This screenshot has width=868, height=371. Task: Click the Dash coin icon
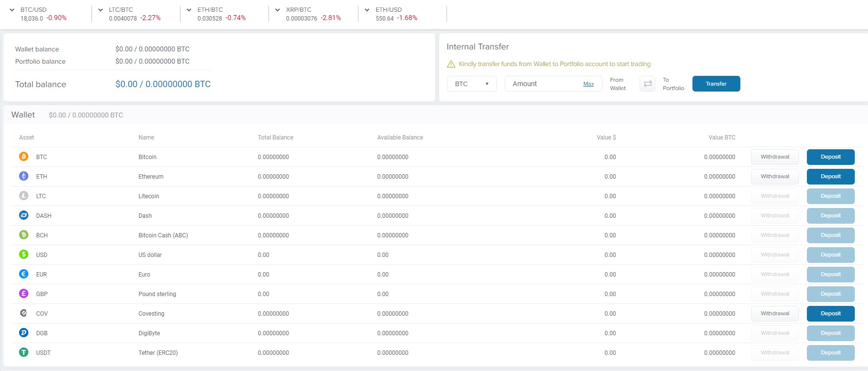23,215
